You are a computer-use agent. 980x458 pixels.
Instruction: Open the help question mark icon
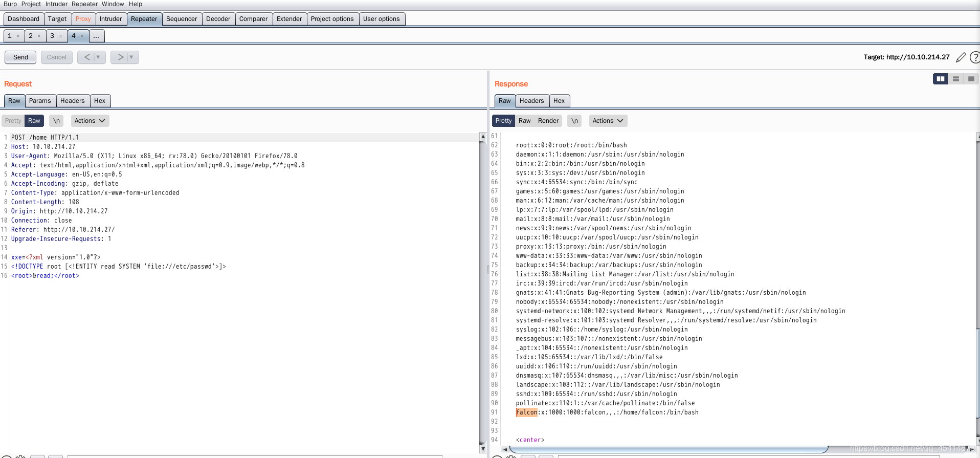click(x=975, y=57)
